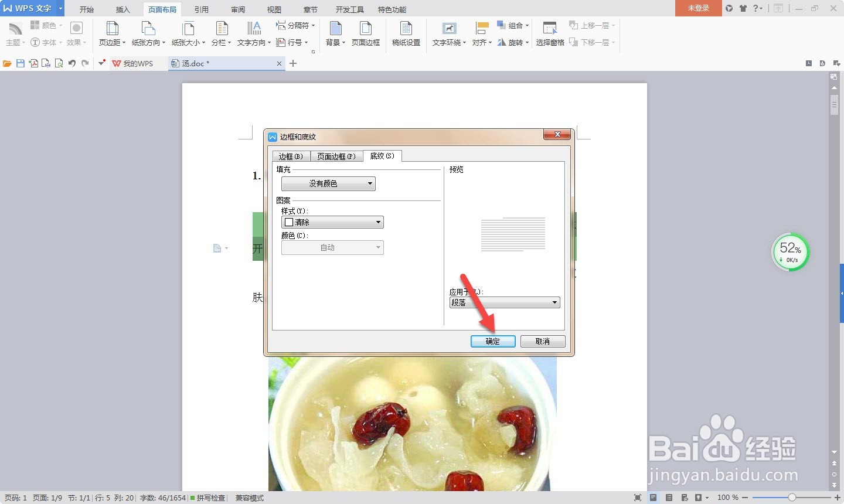Image resolution: width=844 pixels, height=504 pixels.
Task: Click the 字数: 46/1654 word count
Action: click(x=162, y=498)
